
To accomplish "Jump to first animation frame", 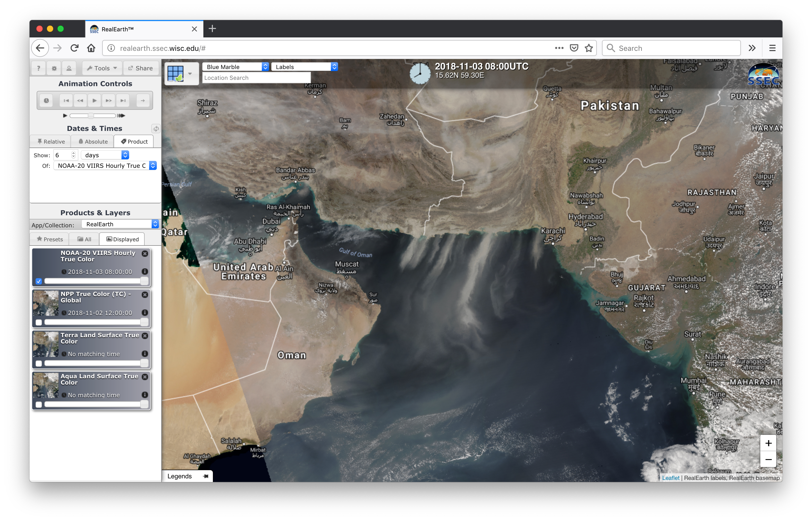I will click(x=66, y=100).
